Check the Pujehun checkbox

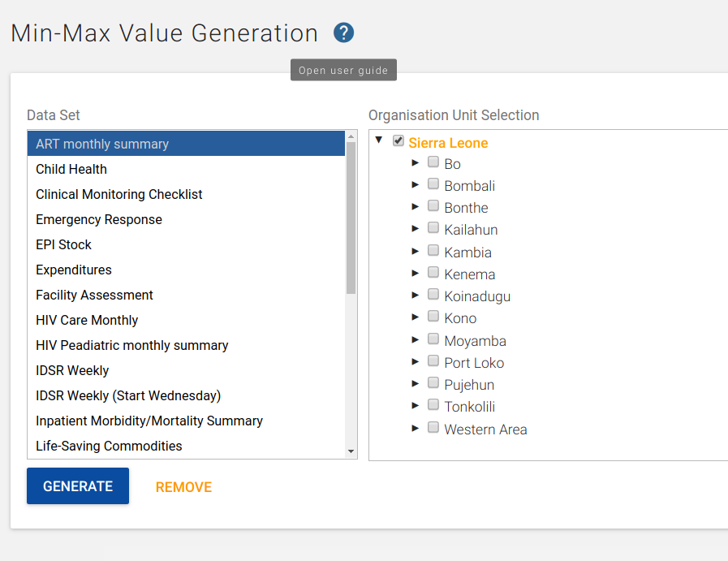pos(433,382)
